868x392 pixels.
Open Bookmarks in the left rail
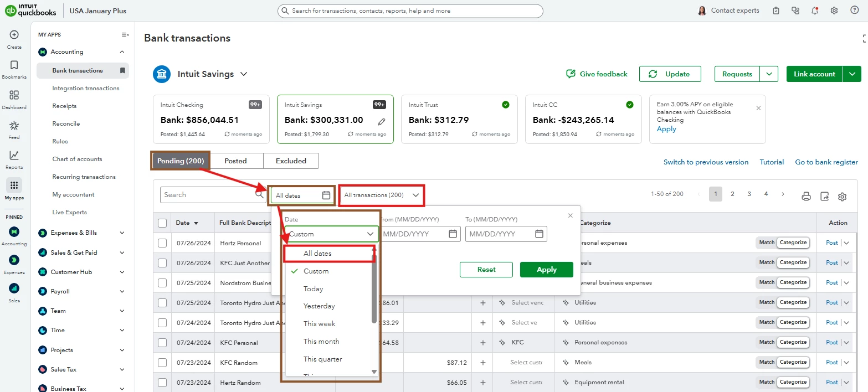coord(14,65)
